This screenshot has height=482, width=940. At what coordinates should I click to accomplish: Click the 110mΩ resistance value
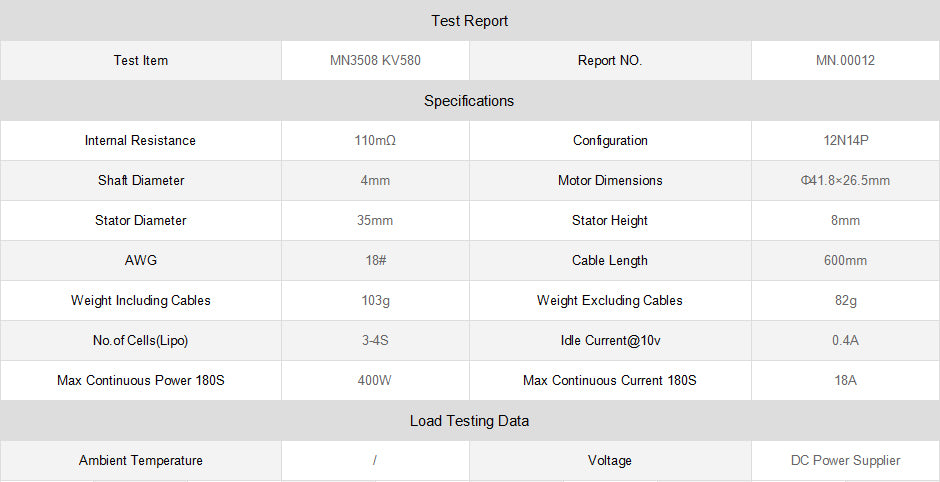[x=375, y=141]
